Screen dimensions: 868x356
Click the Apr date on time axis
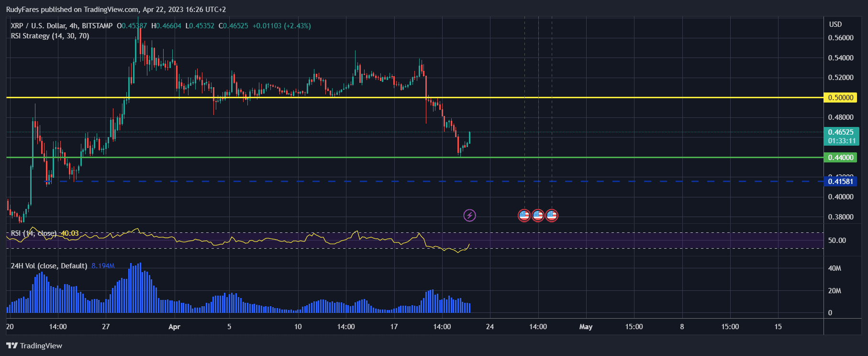point(174,327)
